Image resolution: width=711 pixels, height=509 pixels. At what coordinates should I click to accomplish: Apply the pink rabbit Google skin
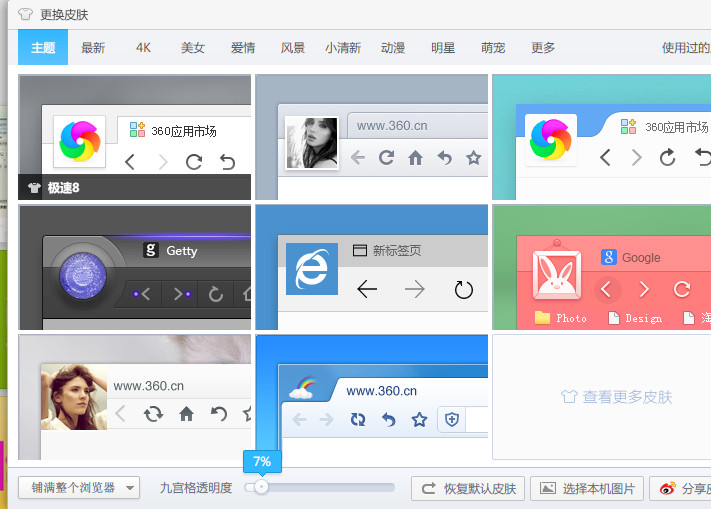601,267
